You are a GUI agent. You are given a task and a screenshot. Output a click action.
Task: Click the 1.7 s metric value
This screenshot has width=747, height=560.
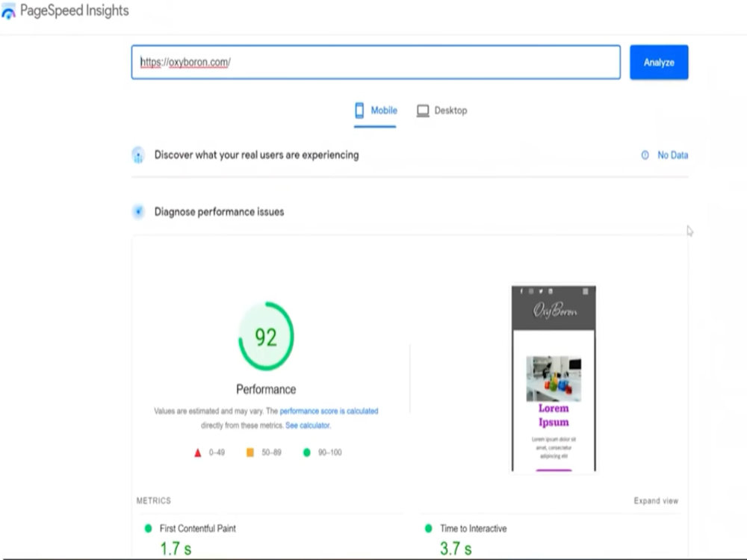[x=176, y=549]
